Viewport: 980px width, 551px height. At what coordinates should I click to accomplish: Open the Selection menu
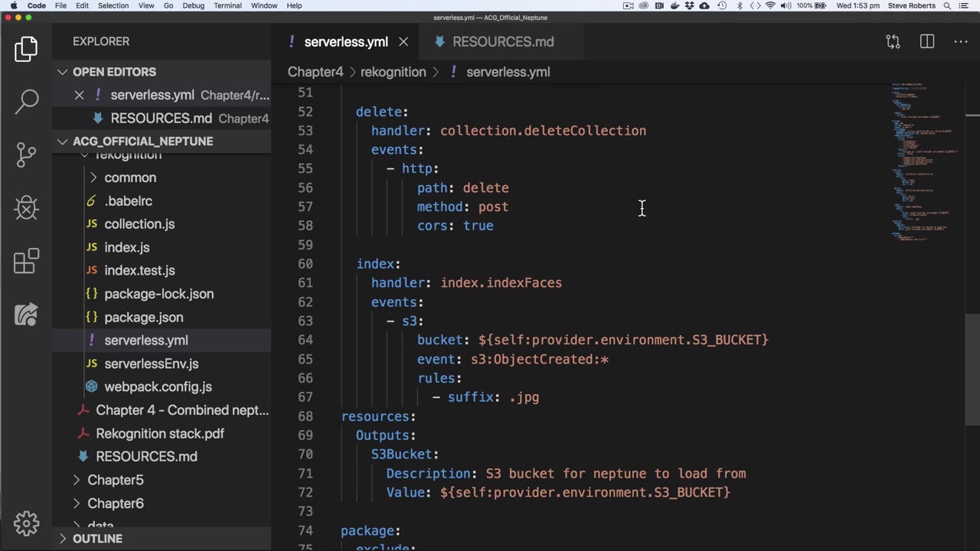tap(113, 5)
